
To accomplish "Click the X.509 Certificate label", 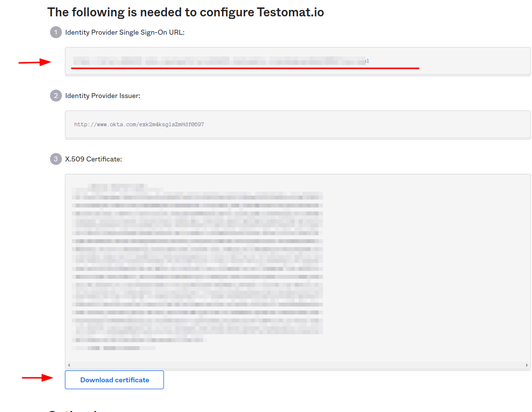I will pos(93,159).
